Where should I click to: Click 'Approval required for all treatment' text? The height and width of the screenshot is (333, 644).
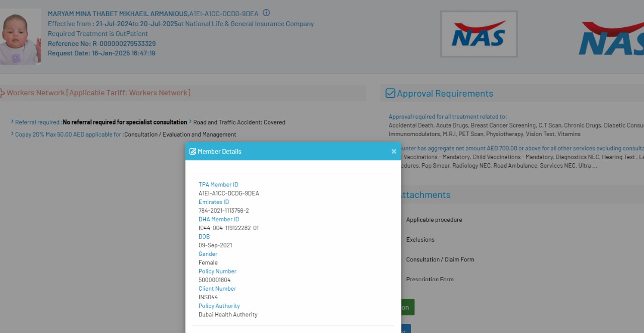click(448, 117)
